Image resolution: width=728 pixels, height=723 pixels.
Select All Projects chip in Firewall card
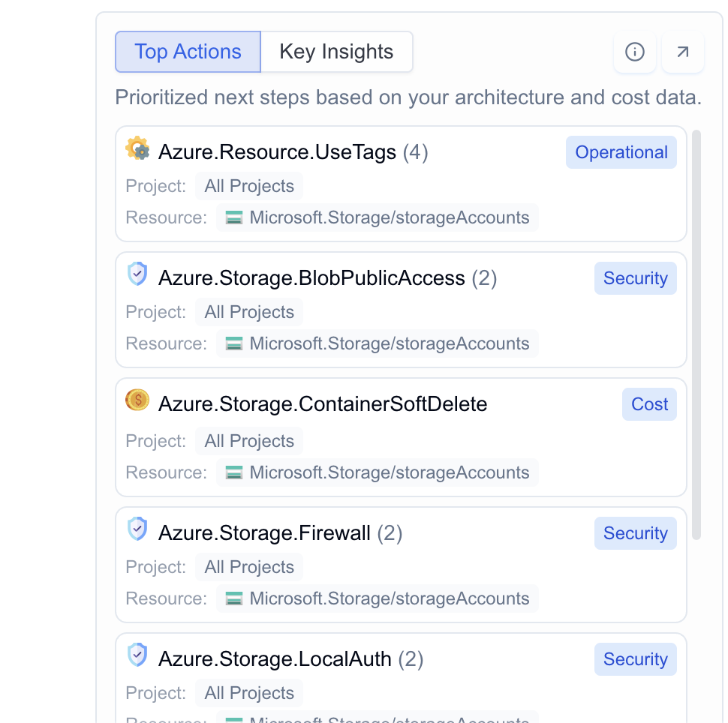tap(249, 567)
